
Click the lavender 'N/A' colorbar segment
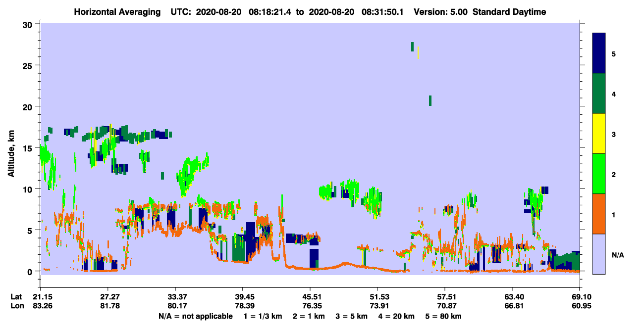click(599, 253)
